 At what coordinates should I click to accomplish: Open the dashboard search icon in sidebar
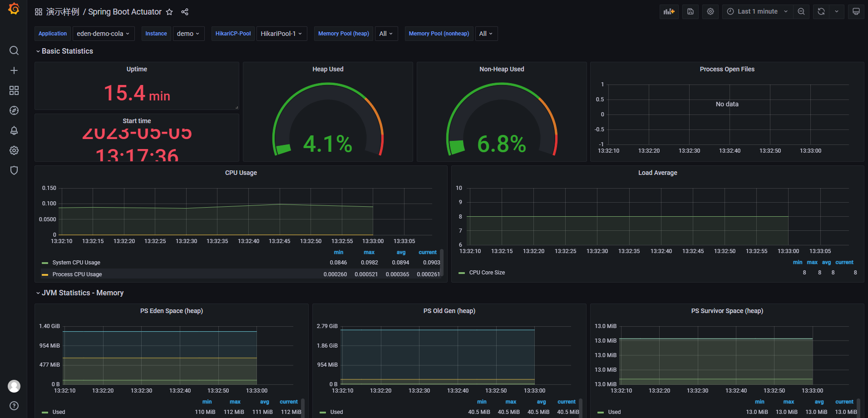(14, 50)
